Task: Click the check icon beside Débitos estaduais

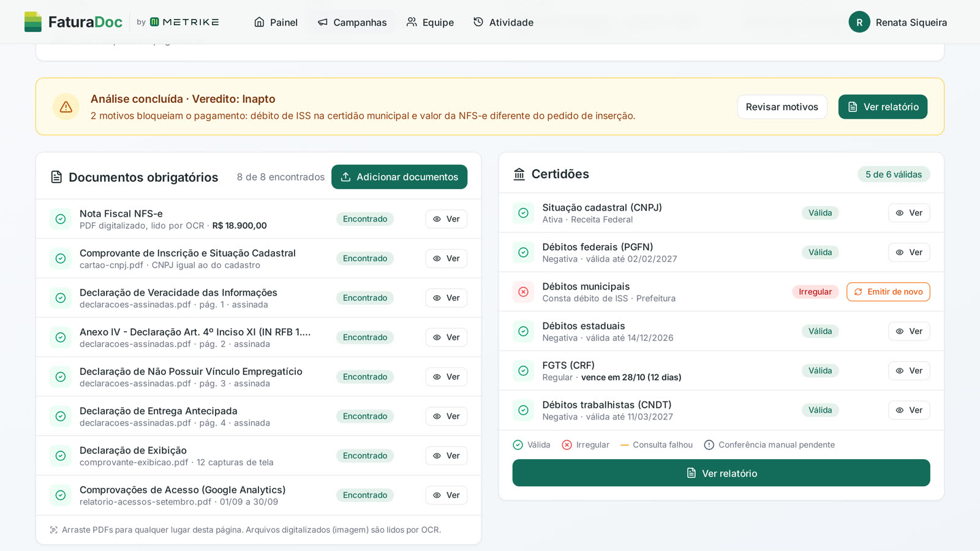Action: [524, 331]
